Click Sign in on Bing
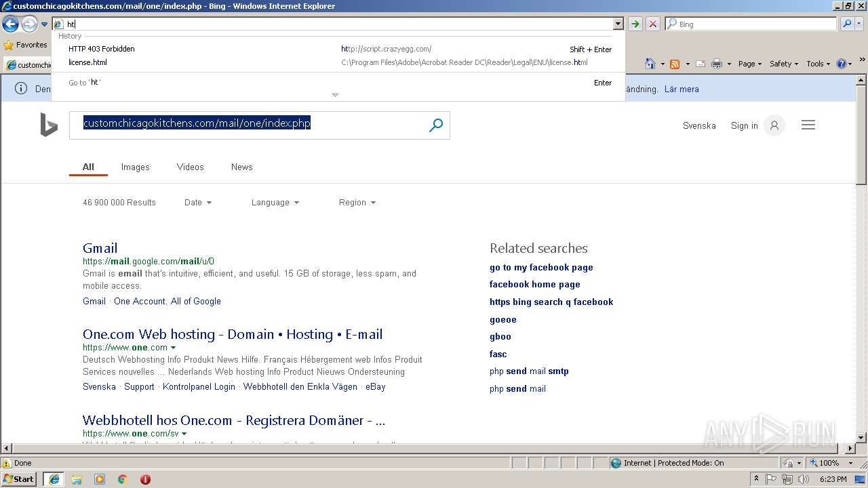The height and width of the screenshot is (488, 868). [744, 125]
